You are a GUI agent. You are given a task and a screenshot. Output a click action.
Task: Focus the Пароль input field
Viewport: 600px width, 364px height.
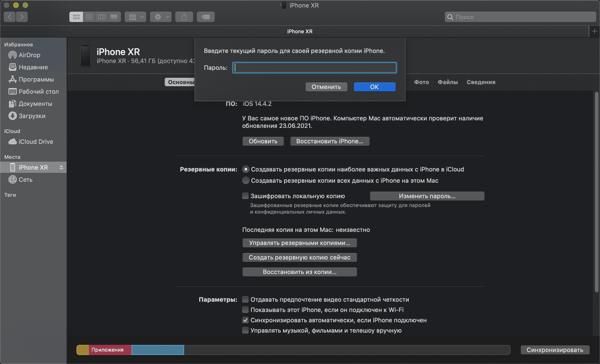(x=315, y=68)
